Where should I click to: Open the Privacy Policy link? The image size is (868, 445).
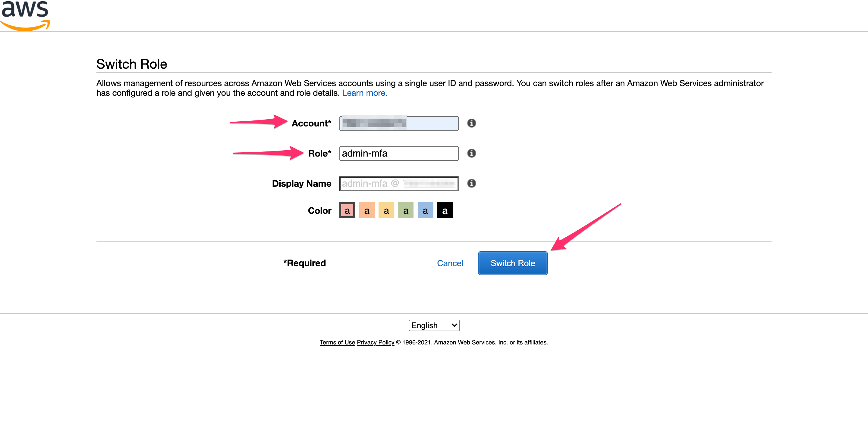(375, 342)
